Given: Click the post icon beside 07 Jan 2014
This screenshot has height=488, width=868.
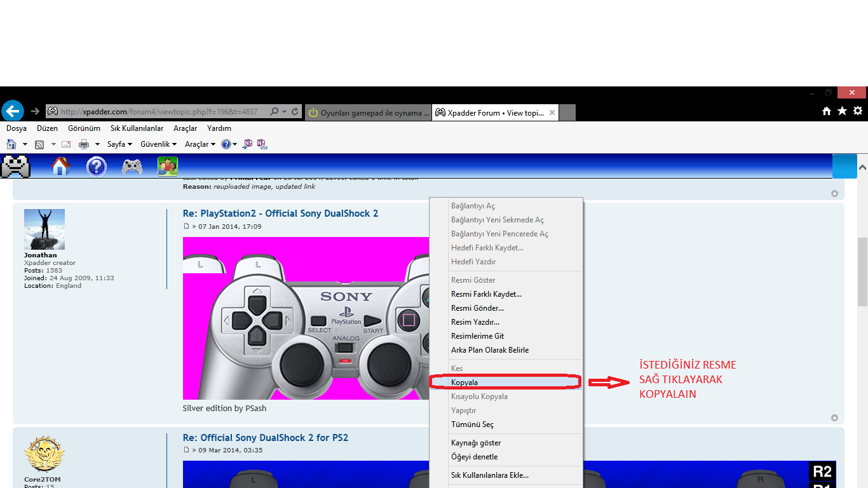Looking at the screenshot, I should click(186, 226).
